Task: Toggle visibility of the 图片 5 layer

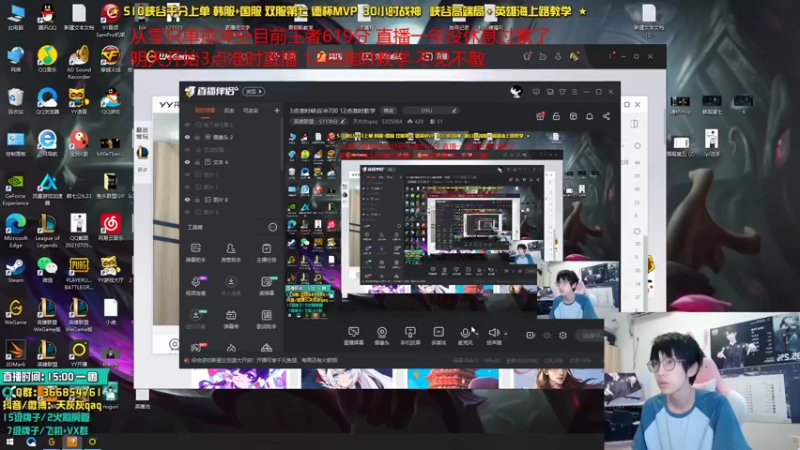Action: point(187,175)
